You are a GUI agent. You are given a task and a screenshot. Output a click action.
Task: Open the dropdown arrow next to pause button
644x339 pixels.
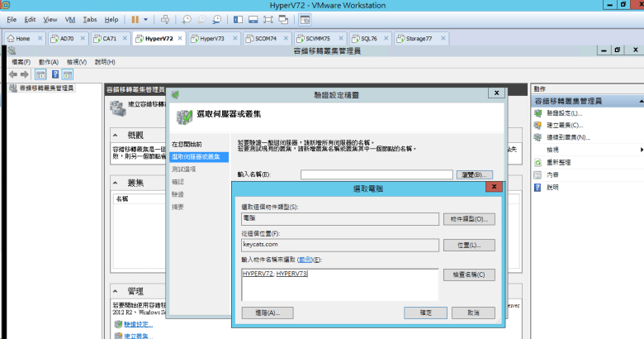(x=146, y=18)
